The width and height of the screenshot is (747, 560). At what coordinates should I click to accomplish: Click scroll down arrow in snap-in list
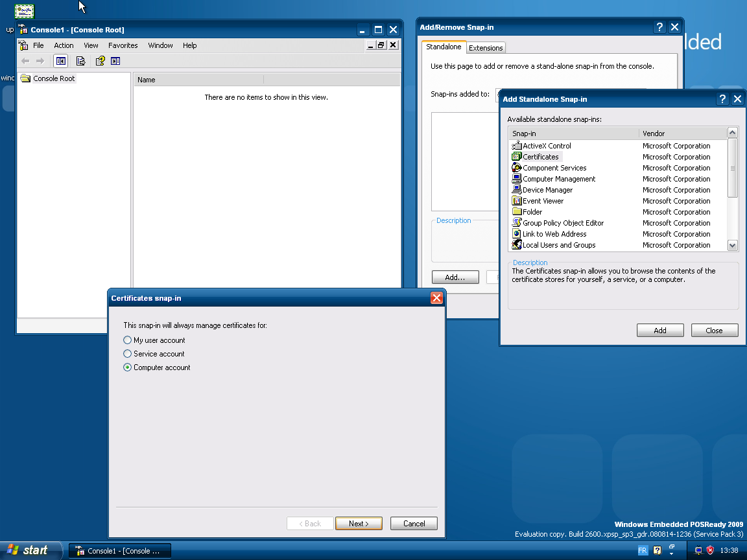tap(732, 245)
